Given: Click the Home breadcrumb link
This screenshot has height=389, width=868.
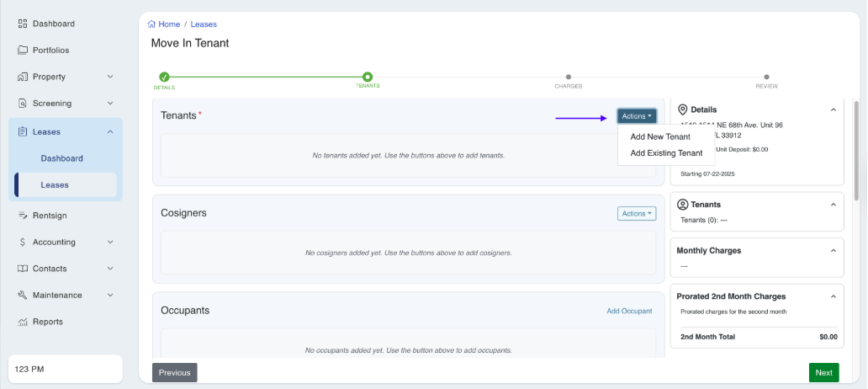Looking at the screenshot, I should [x=164, y=24].
